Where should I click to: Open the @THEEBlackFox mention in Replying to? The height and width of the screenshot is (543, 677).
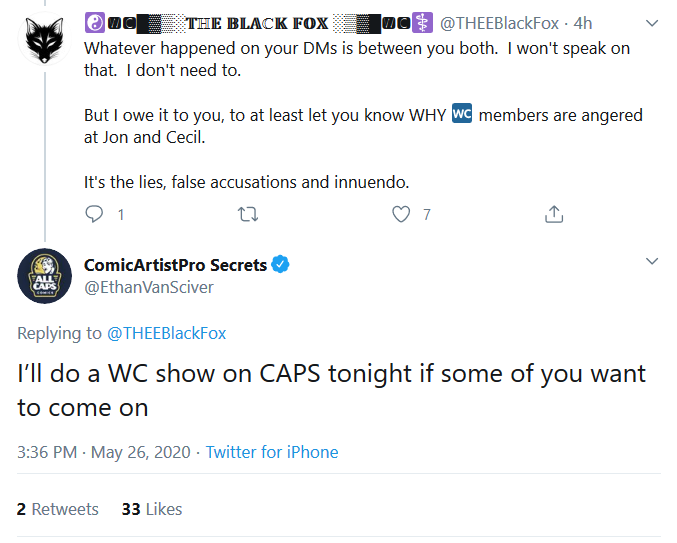(x=166, y=333)
